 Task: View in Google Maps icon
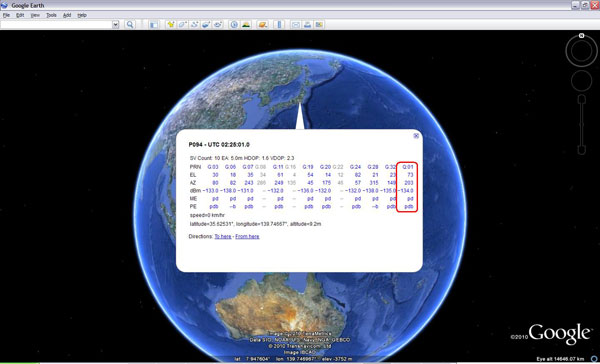click(319, 24)
